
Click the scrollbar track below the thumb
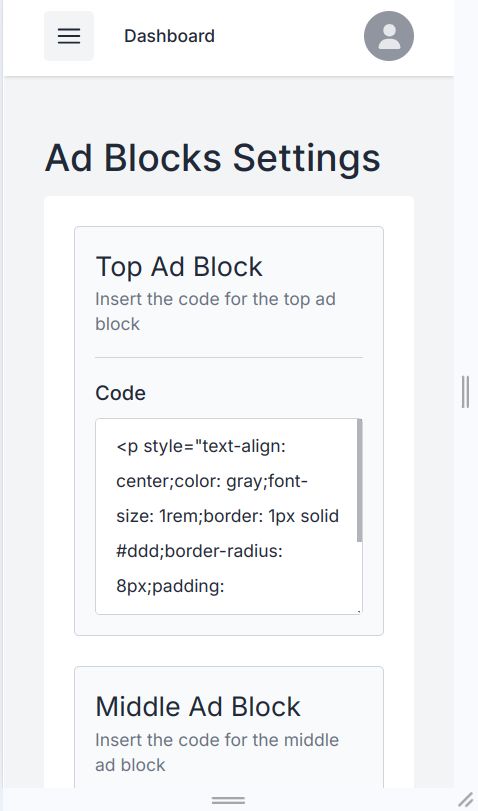[360, 575]
